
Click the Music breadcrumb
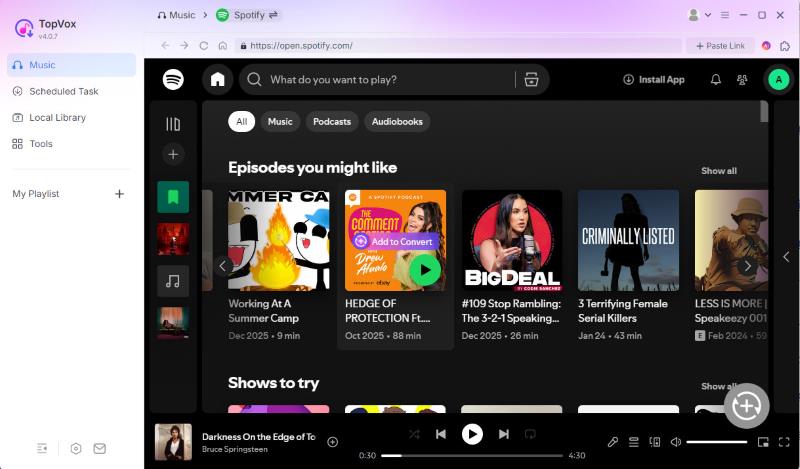pos(177,15)
